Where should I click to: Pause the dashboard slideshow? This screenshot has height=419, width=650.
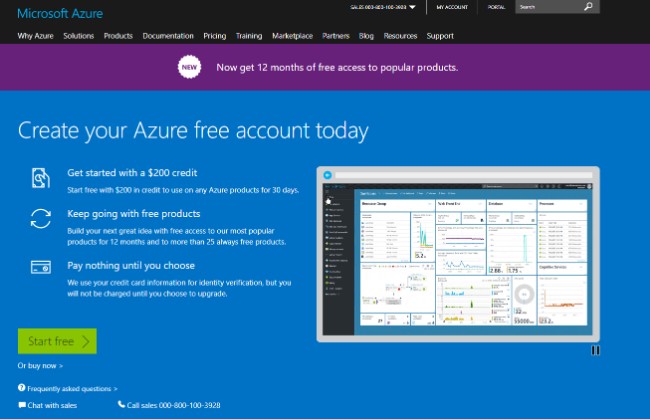(x=595, y=351)
